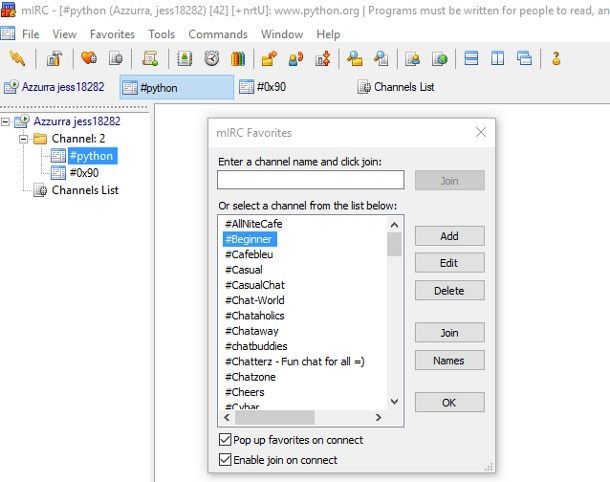Screen dimensions: 610x482
Task: Select #Chat-World in the favorites list
Action: click(x=255, y=300)
